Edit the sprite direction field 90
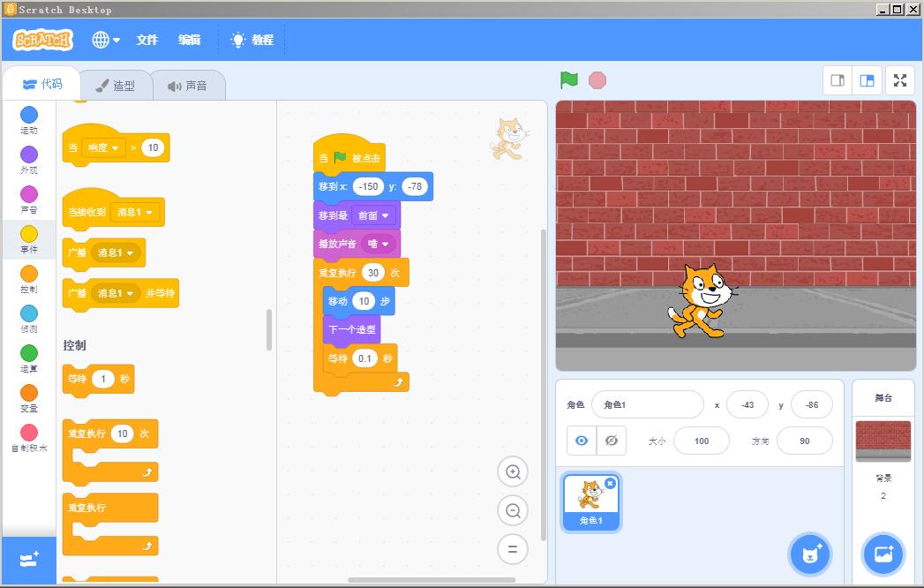This screenshot has height=588, width=924. (804, 441)
